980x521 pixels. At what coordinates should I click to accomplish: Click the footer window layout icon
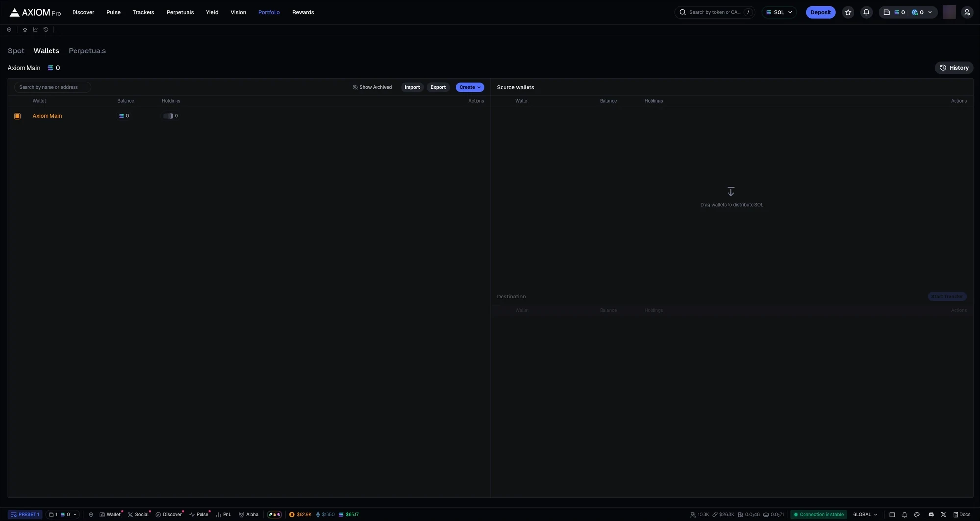(892, 514)
